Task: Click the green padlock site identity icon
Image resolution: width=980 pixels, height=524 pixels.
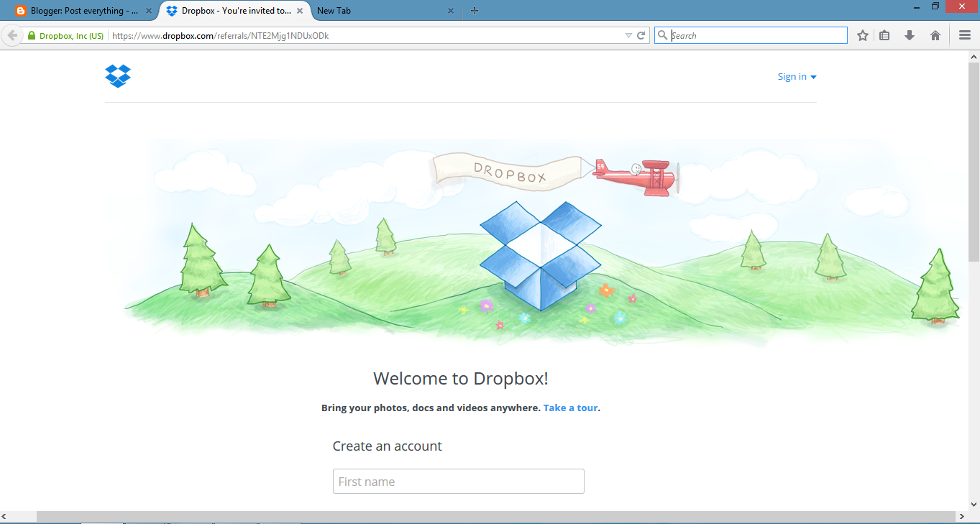Action: 31,35
